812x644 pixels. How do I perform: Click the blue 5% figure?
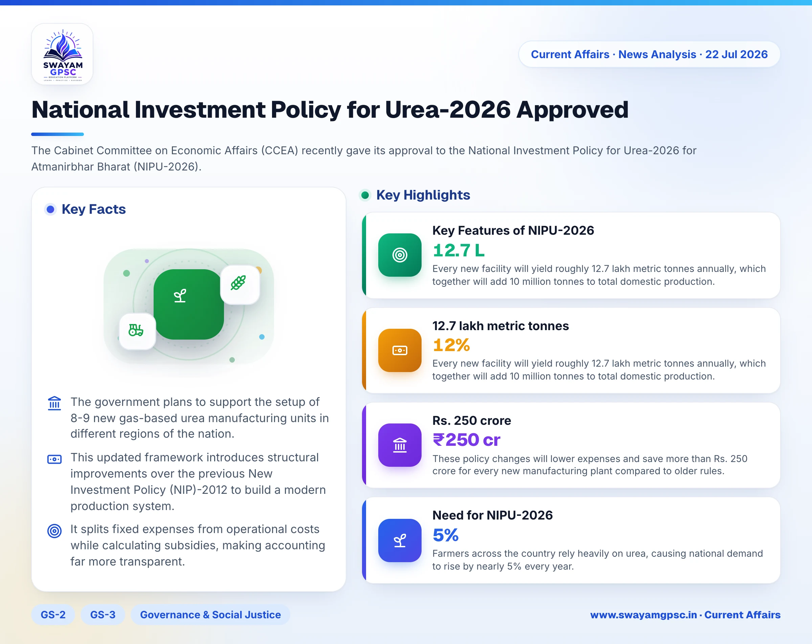[446, 535]
